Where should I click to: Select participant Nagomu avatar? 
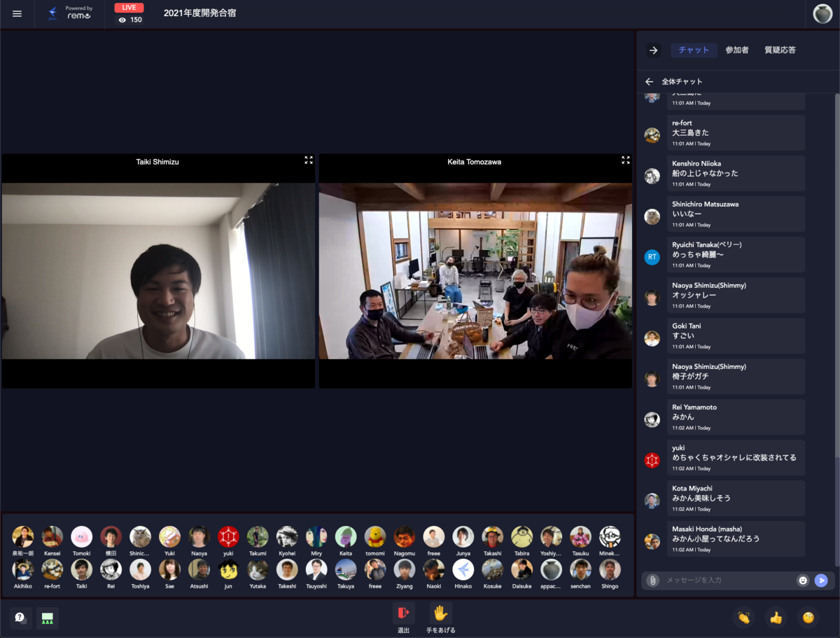point(405,536)
